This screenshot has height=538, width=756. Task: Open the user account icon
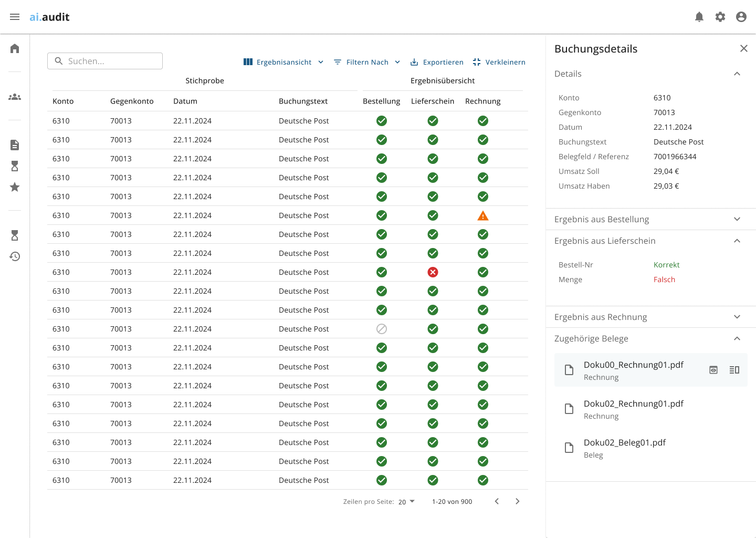point(741,17)
